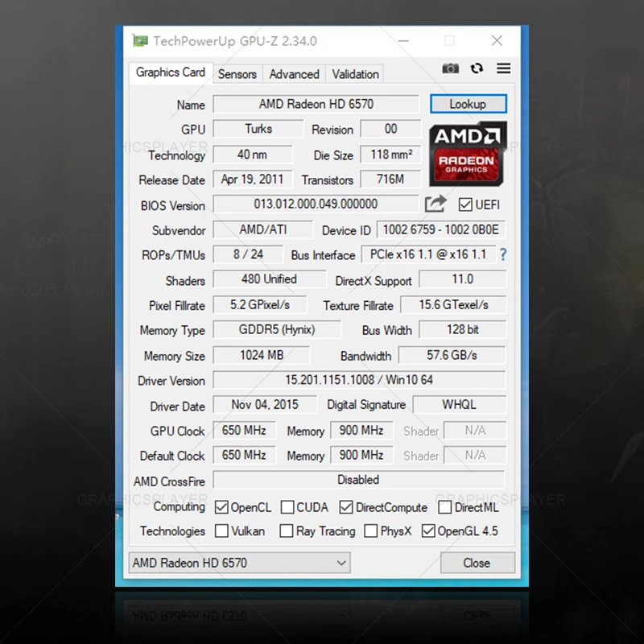Image resolution: width=644 pixels, height=644 pixels.
Task: Click the Shaders field 480 Unified
Action: (270, 279)
